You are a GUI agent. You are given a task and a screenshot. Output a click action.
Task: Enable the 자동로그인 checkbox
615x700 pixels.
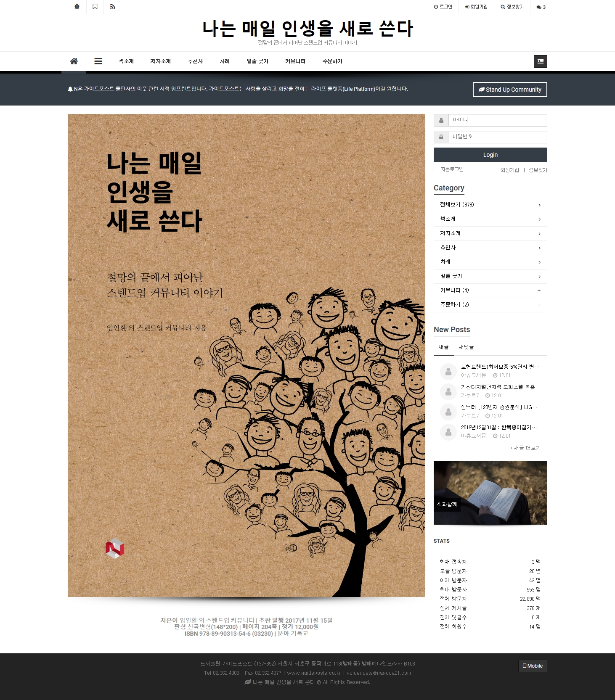pyautogui.click(x=436, y=170)
